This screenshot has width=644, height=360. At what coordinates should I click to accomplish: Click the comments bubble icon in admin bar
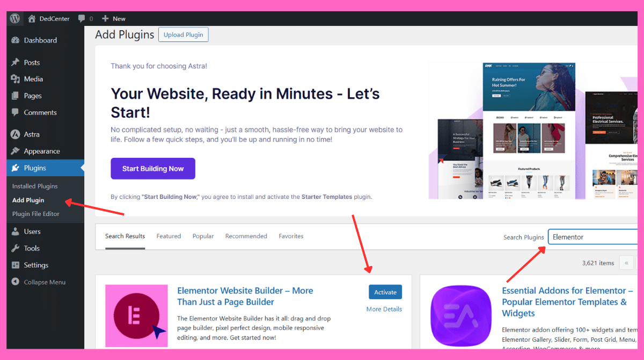point(82,18)
